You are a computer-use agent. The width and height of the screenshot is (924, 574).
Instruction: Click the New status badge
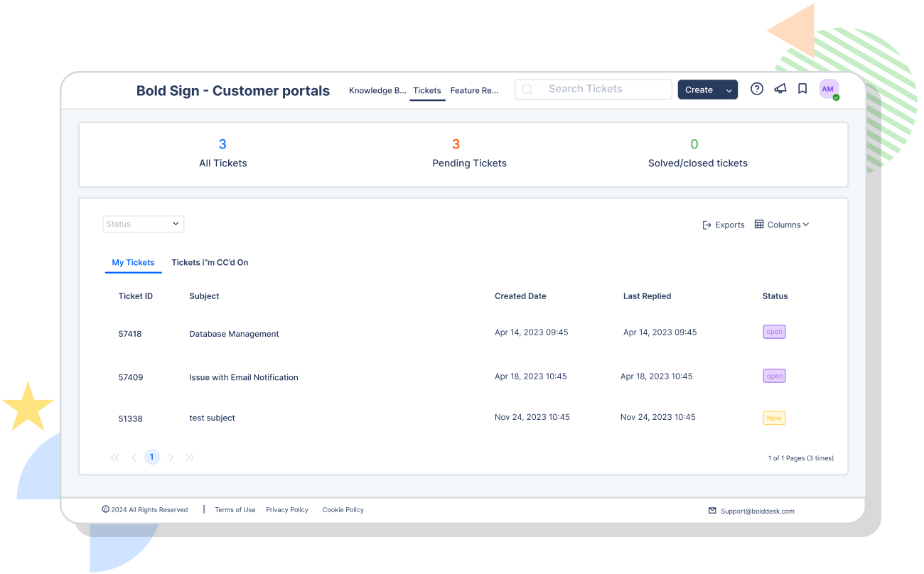pyautogui.click(x=775, y=418)
